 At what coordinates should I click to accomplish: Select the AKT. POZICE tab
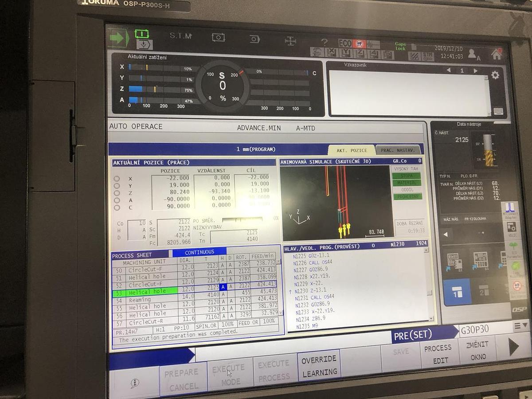tap(352, 150)
